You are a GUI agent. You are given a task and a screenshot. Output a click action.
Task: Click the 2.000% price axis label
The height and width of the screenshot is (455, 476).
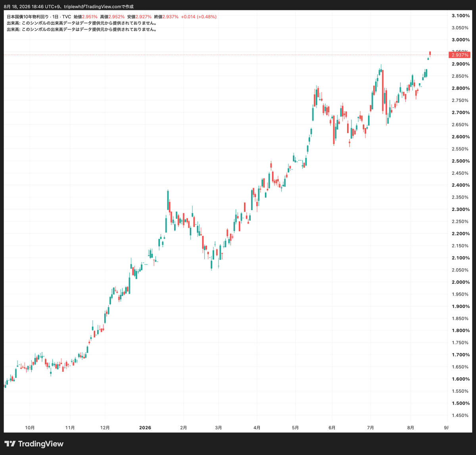click(460, 282)
